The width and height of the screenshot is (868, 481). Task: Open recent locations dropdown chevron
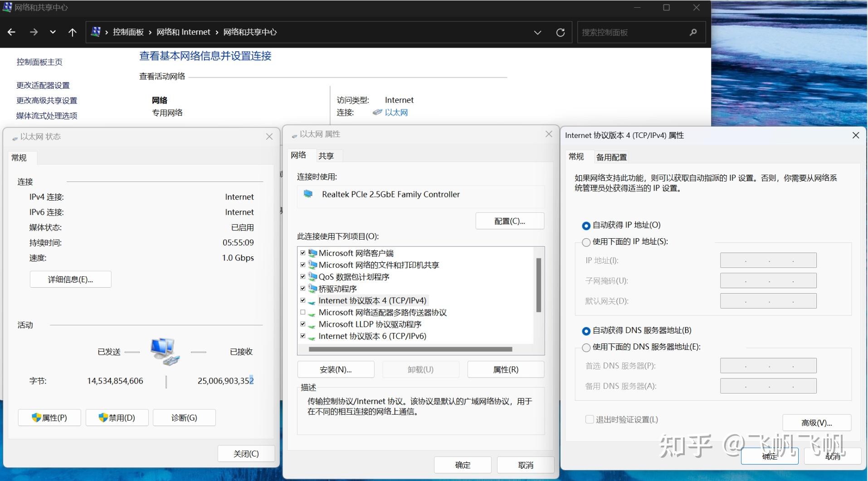[53, 32]
